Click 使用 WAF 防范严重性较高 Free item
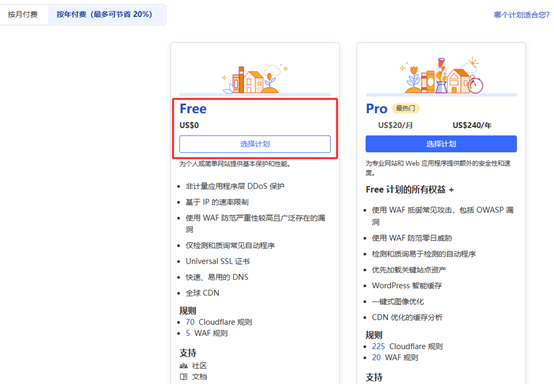554x384 pixels. [x=255, y=224]
